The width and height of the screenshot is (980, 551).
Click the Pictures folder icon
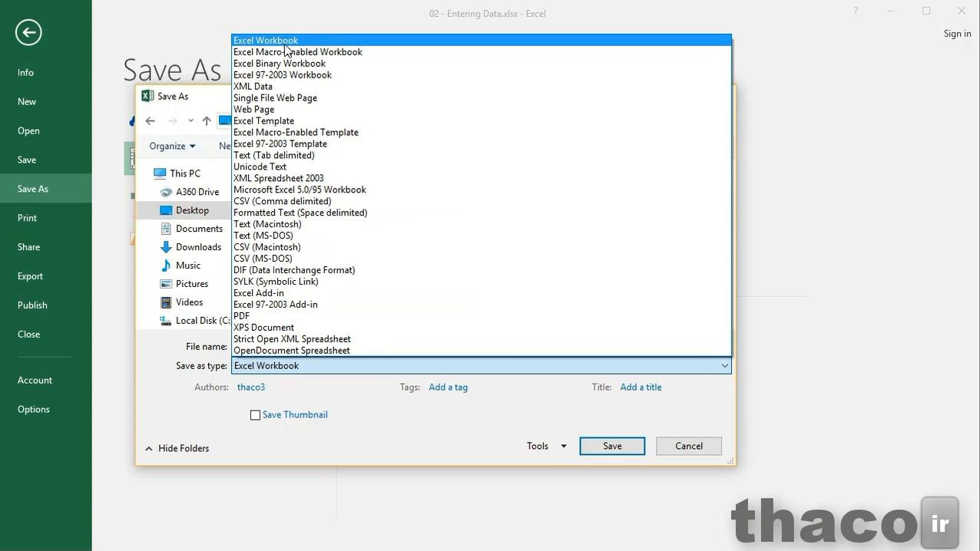[166, 284]
